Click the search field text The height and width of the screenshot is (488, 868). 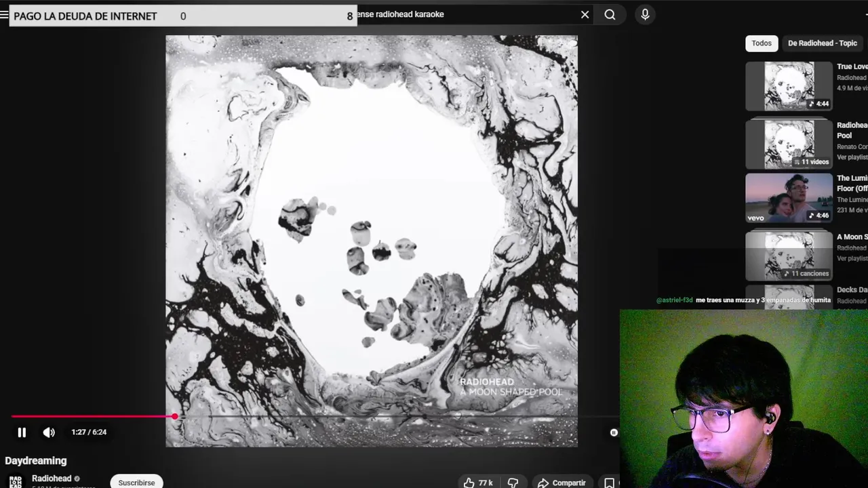(x=400, y=14)
